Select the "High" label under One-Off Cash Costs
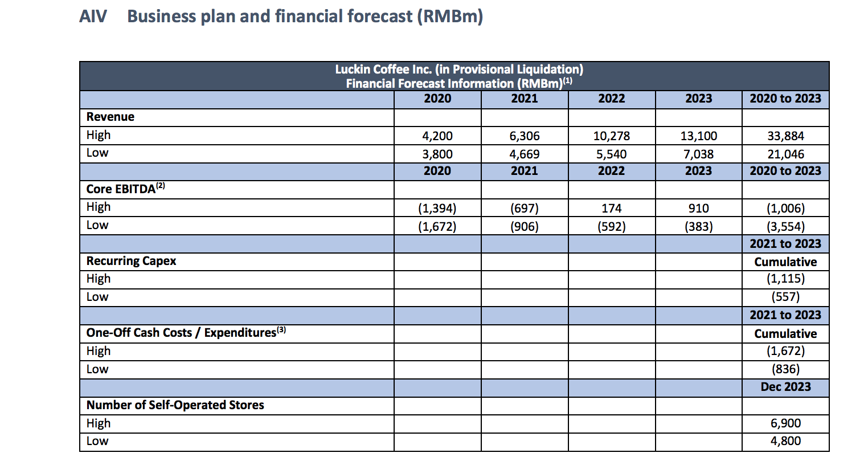868x465 pixels. (99, 351)
